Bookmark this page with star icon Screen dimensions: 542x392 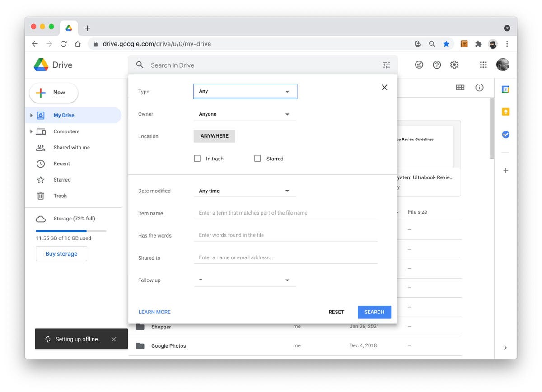(446, 44)
